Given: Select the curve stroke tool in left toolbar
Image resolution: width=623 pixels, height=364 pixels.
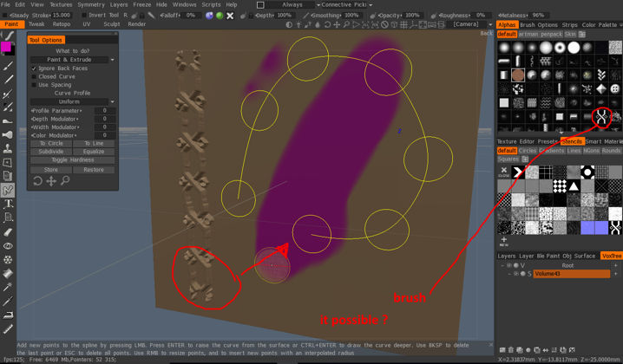Looking at the screenshot, I should 8,190.
